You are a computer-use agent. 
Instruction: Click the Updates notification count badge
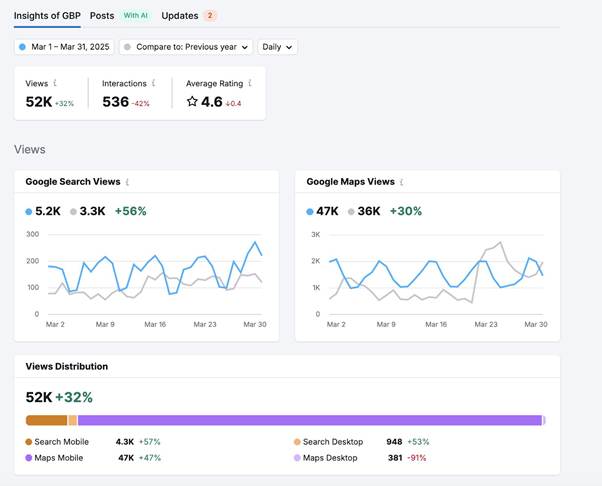pos(210,16)
